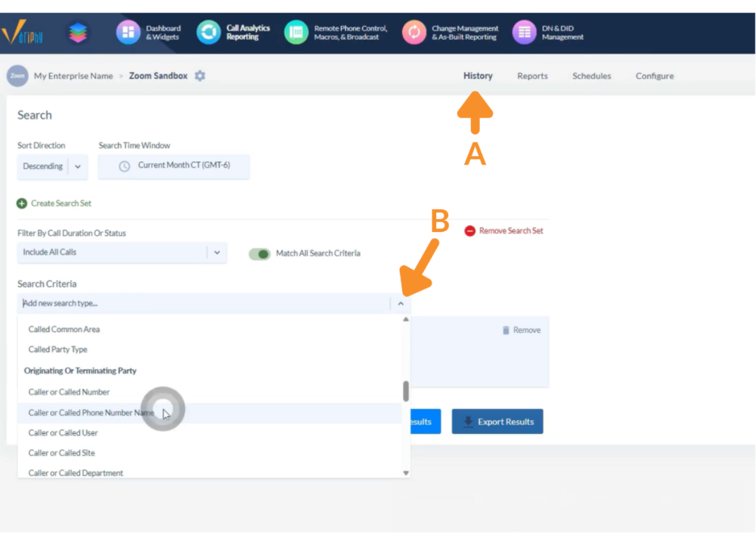Choose Caller or Called Department option
The height and width of the screenshot is (539, 756).
coord(76,473)
